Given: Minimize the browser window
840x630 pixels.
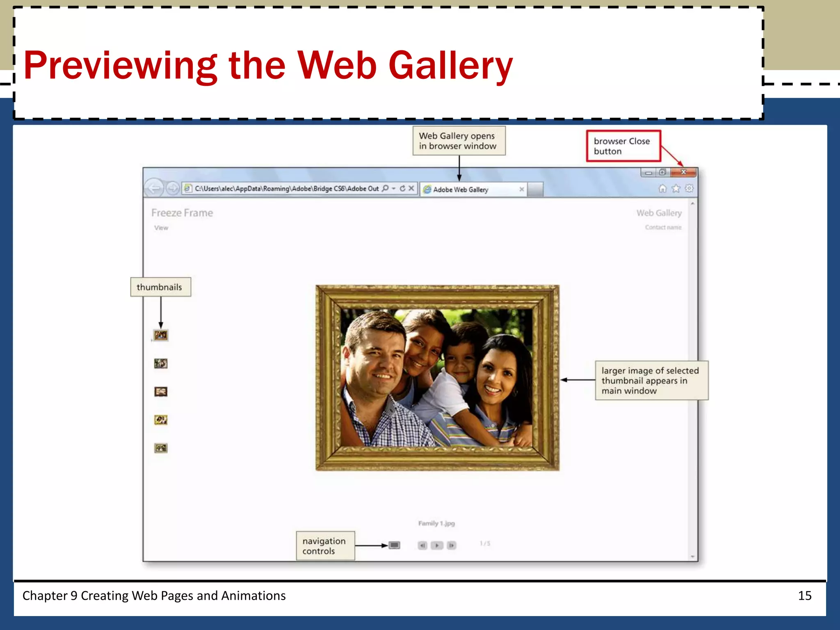Looking at the screenshot, I should (648, 172).
